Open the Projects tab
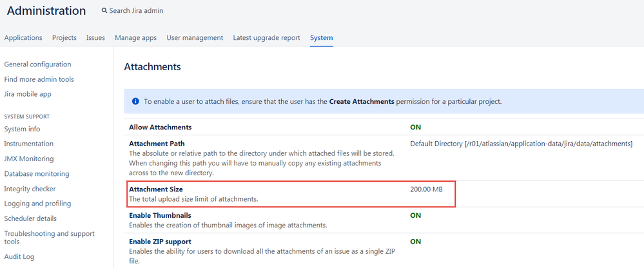This screenshot has height=268, width=644. point(64,38)
